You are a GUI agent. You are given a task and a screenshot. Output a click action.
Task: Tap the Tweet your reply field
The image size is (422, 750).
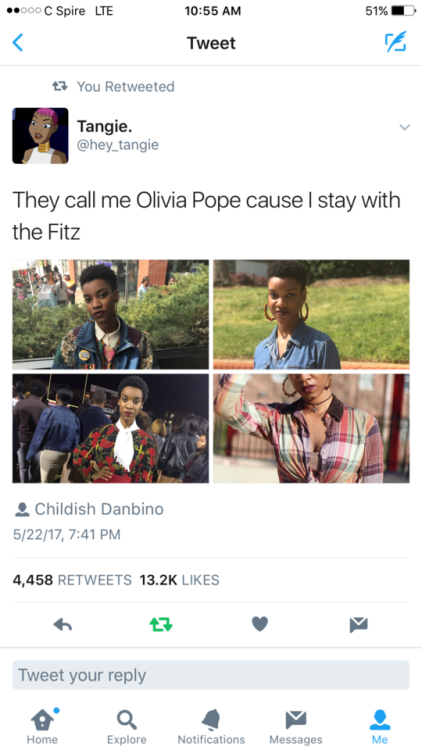[x=211, y=675]
